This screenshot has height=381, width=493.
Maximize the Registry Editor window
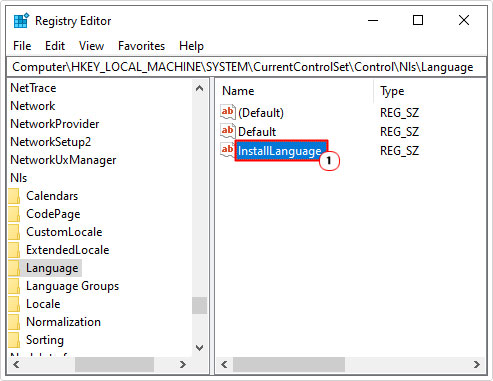click(x=418, y=21)
